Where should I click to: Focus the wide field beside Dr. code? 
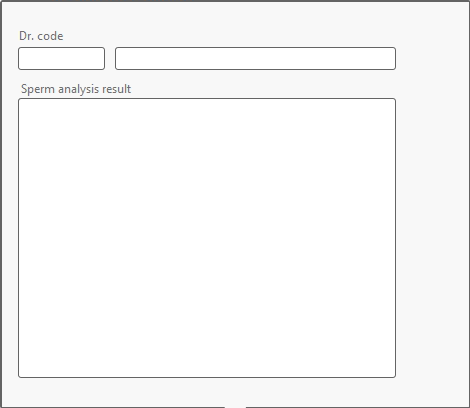pos(255,58)
